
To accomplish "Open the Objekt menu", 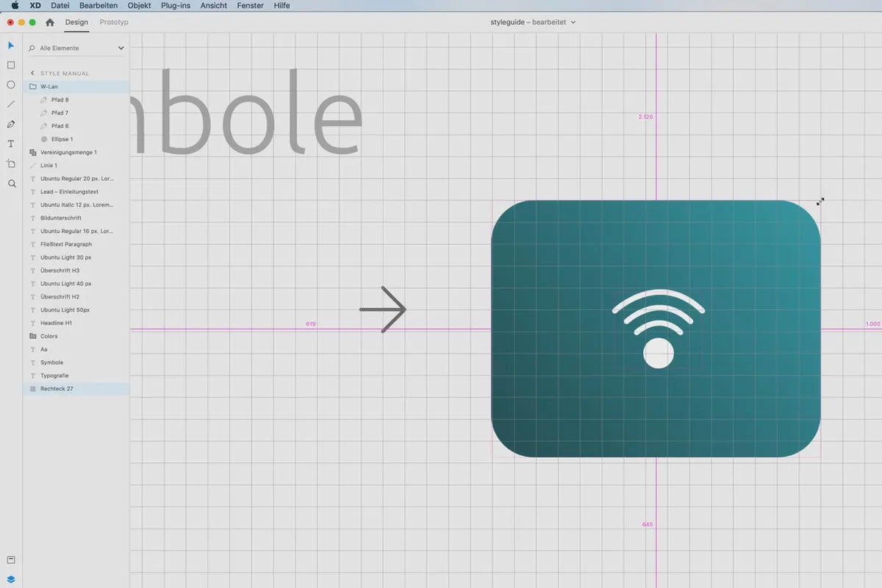I will (x=139, y=5).
